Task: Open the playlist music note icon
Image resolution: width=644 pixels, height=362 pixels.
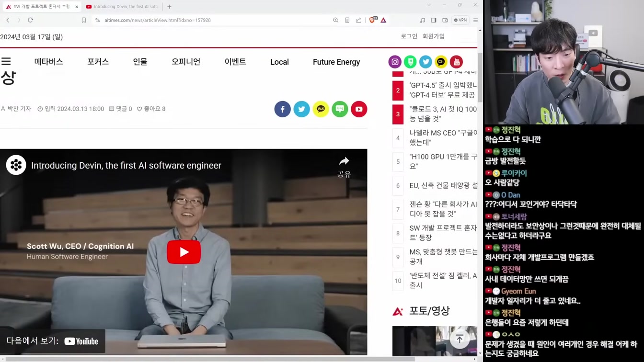Action: click(x=422, y=20)
